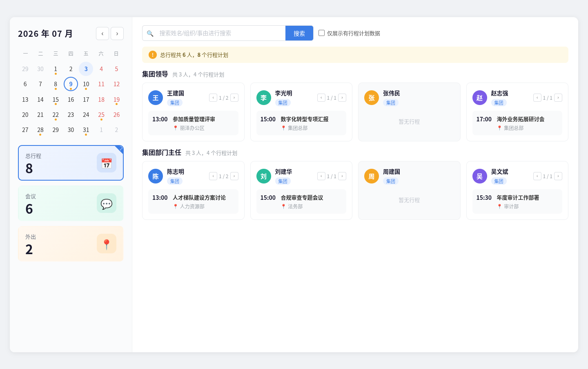Image resolution: width=588 pixels, height=369 pixels.
Task: Open 人才梯队建设方案讨论 schedule item
Action: pos(193,201)
